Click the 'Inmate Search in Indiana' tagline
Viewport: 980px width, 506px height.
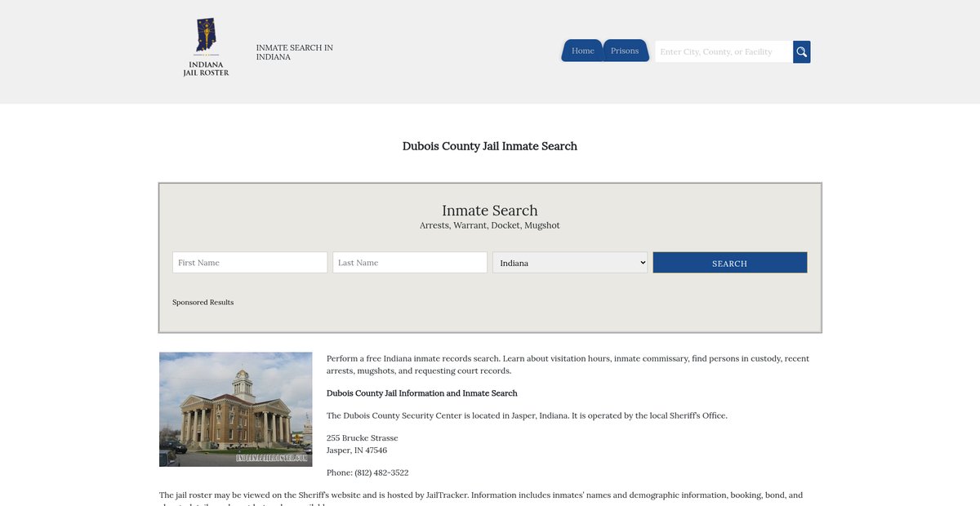294,52
